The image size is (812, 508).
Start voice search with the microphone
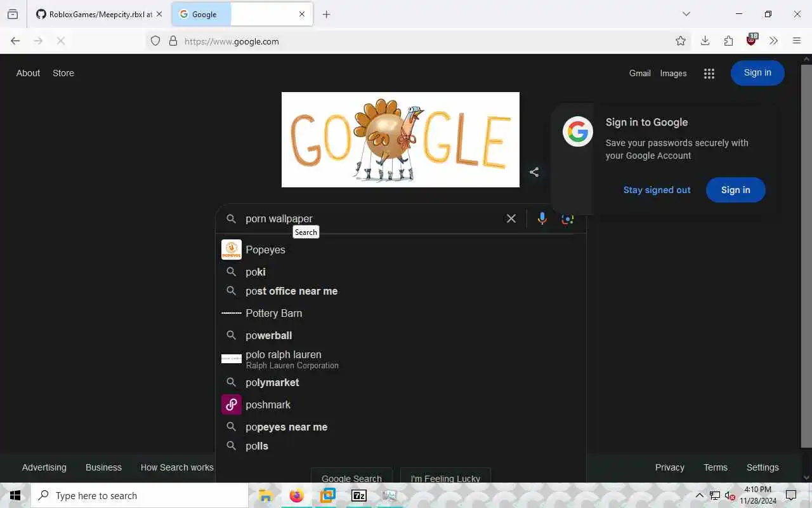(542, 218)
